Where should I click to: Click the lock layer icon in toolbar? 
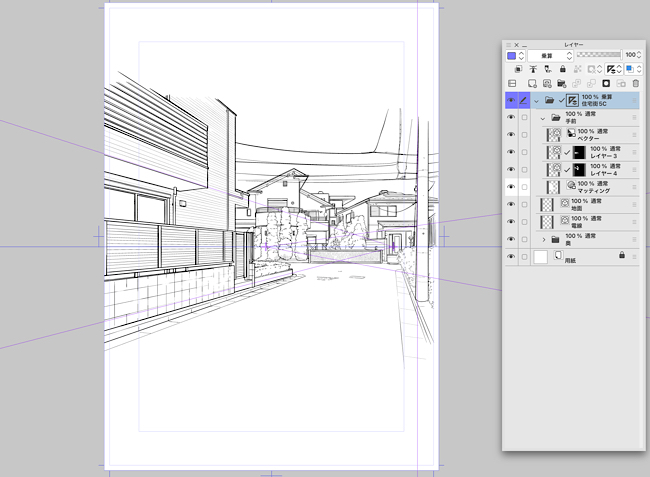(x=563, y=69)
